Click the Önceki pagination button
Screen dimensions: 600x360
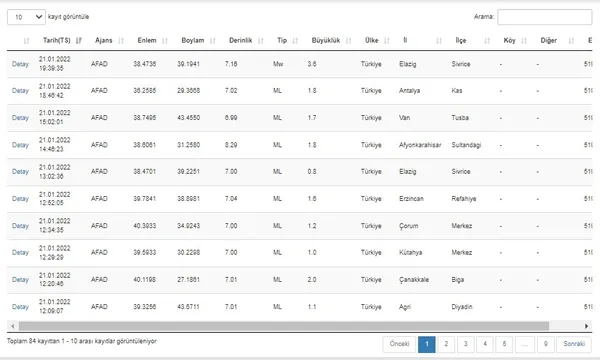[x=399, y=344]
